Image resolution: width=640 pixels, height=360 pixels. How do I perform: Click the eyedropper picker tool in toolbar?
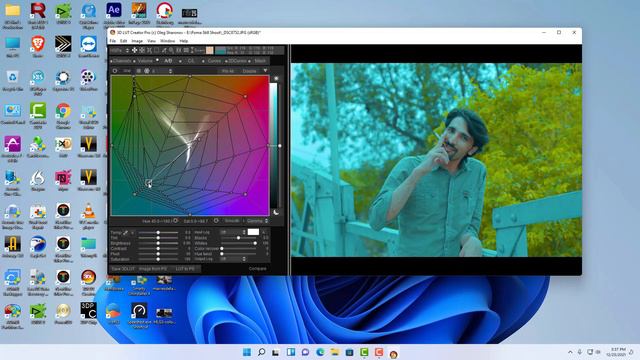[x=164, y=50]
